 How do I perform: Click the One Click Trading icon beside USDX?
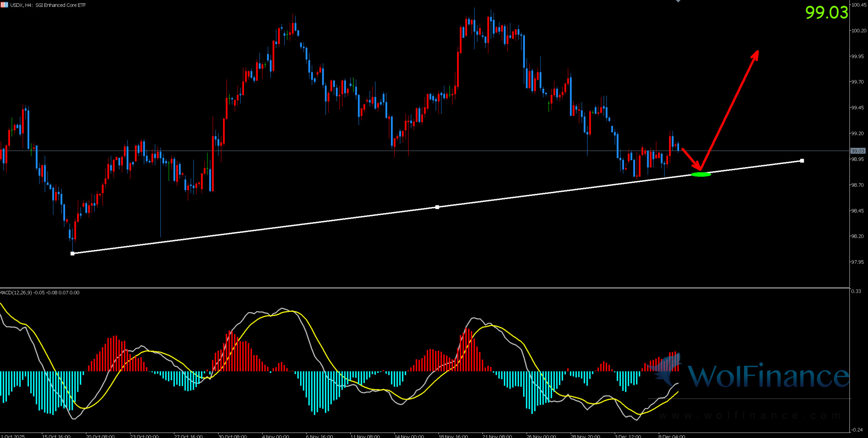pos(4,5)
